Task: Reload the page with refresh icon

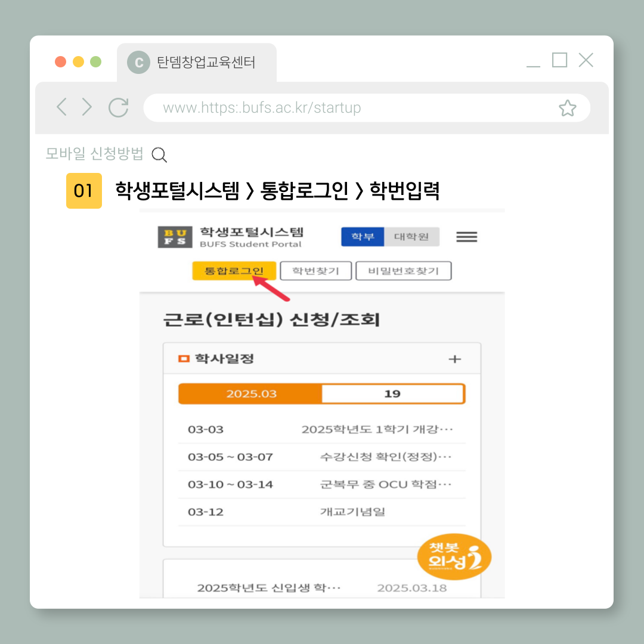Action: click(x=119, y=107)
